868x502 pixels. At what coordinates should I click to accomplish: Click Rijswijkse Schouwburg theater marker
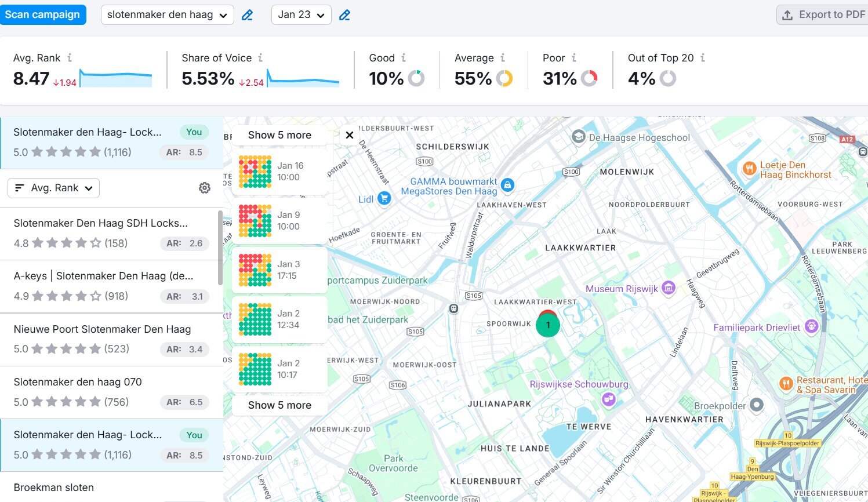[x=608, y=399]
